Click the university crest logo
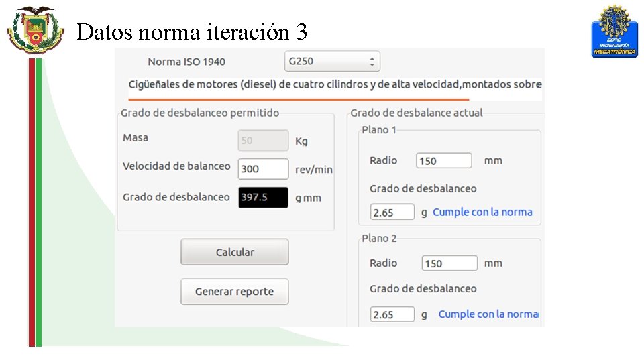This screenshot has width=644, height=362. [x=34, y=29]
